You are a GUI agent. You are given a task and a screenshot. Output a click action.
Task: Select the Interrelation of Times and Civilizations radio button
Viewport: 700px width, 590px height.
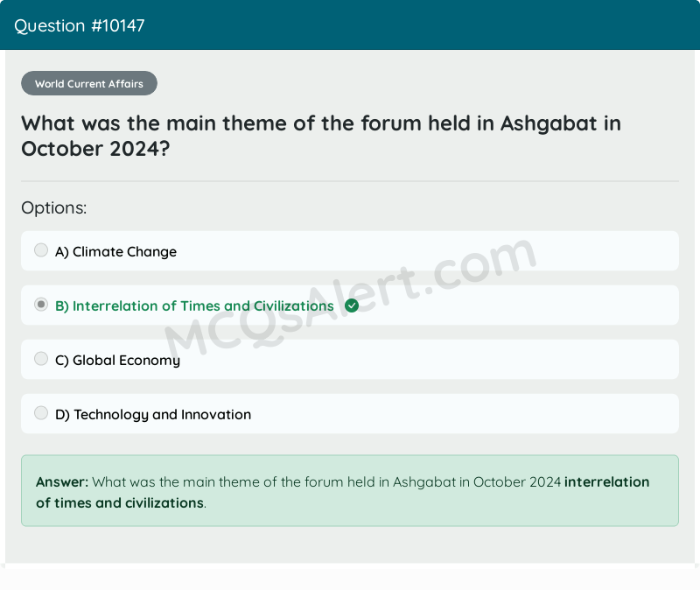pos(40,304)
